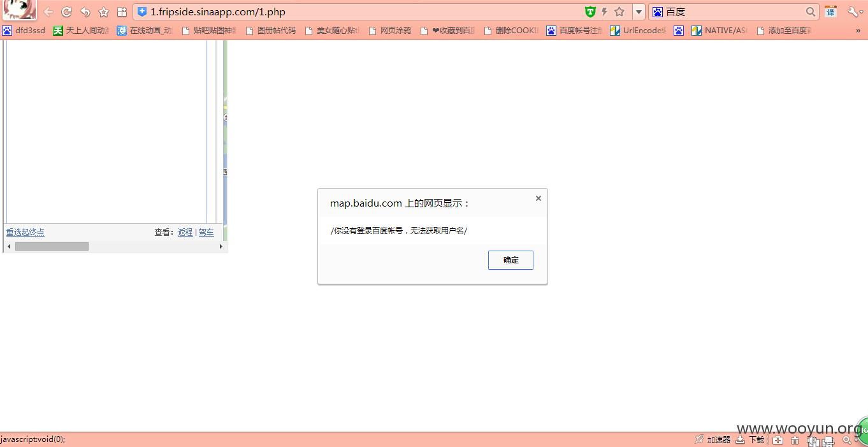Open the NATIVE/ASCII bookmark
This screenshot has width=868, height=447.
pyautogui.click(x=720, y=31)
